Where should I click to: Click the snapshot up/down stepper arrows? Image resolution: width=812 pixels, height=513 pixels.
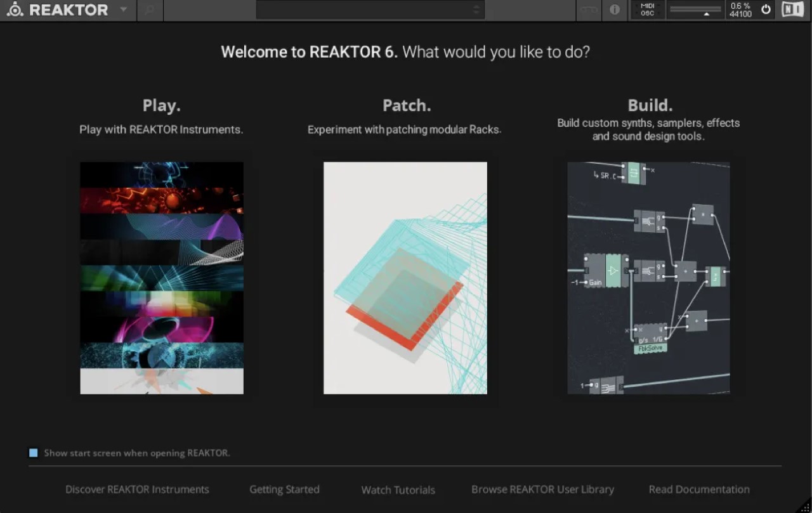point(476,10)
